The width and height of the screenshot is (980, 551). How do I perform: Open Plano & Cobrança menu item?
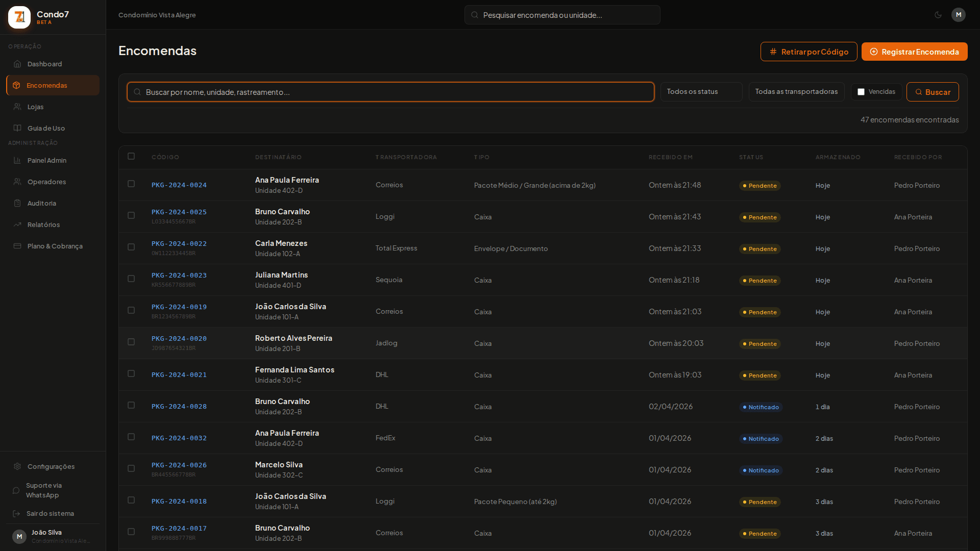pyautogui.click(x=55, y=246)
